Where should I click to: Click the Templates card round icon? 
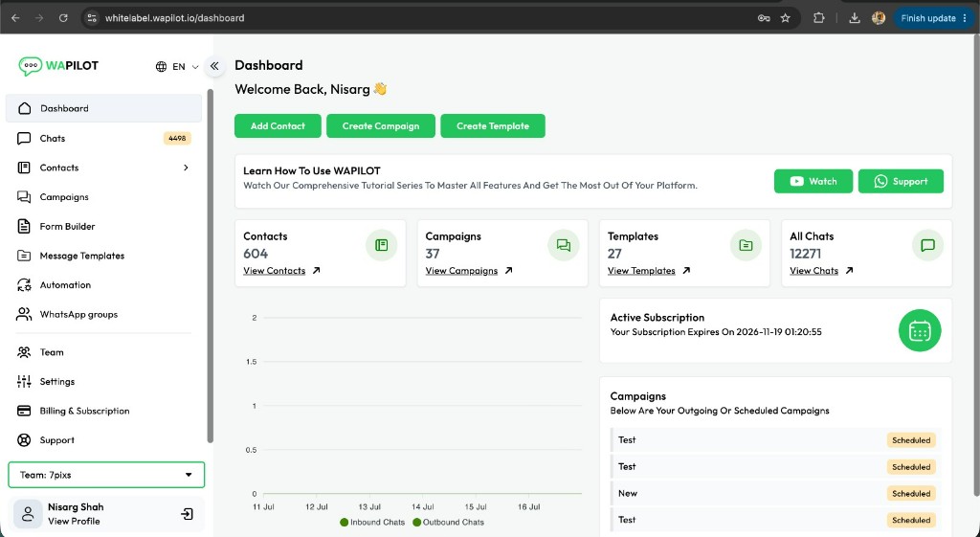click(x=746, y=245)
